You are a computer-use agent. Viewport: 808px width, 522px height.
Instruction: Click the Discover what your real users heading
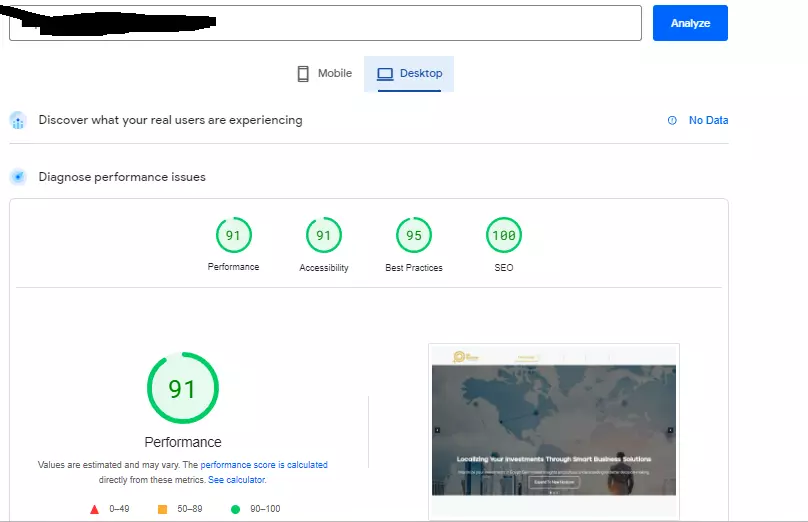[x=170, y=120]
